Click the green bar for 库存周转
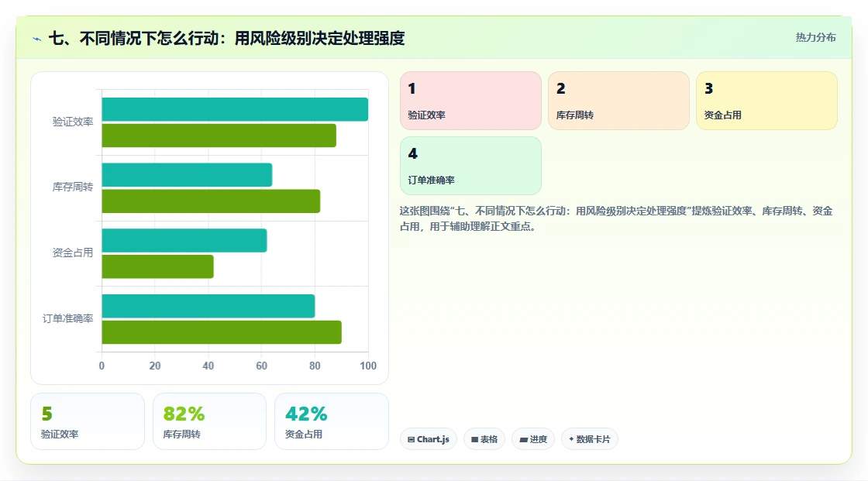Screen dimensions: 868x481 tap(211, 201)
